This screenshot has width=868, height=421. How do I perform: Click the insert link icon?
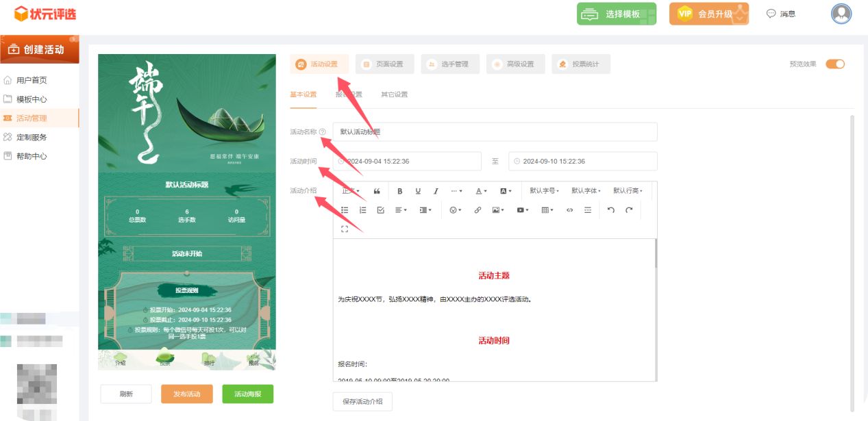(478, 210)
